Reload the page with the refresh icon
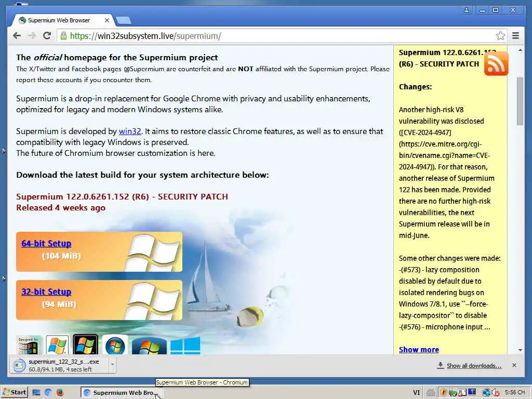 coord(47,36)
